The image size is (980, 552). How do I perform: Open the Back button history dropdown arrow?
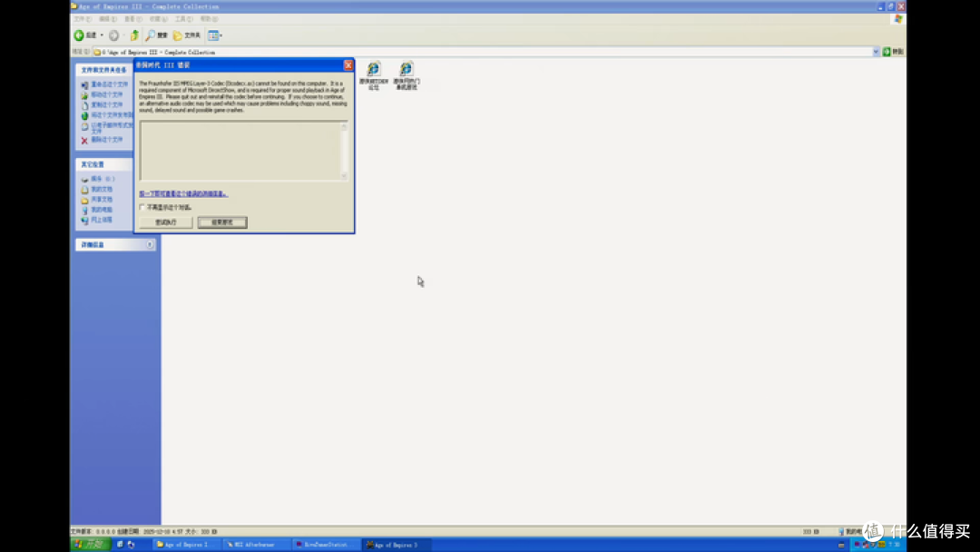click(x=102, y=35)
